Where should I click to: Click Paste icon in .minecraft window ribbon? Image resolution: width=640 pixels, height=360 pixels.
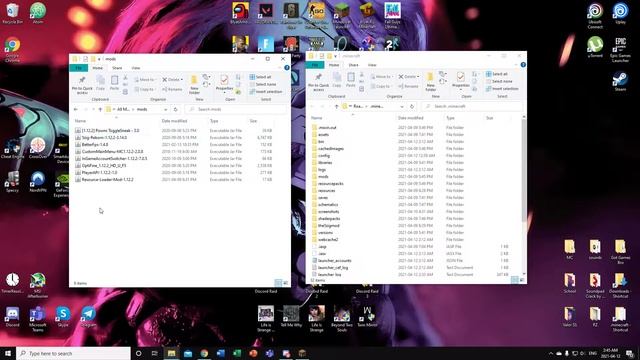351,80
